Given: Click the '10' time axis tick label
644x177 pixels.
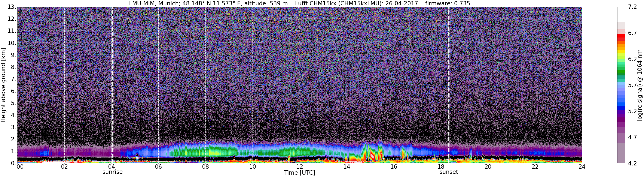Looking at the screenshot, I should (x=253, y=167).
